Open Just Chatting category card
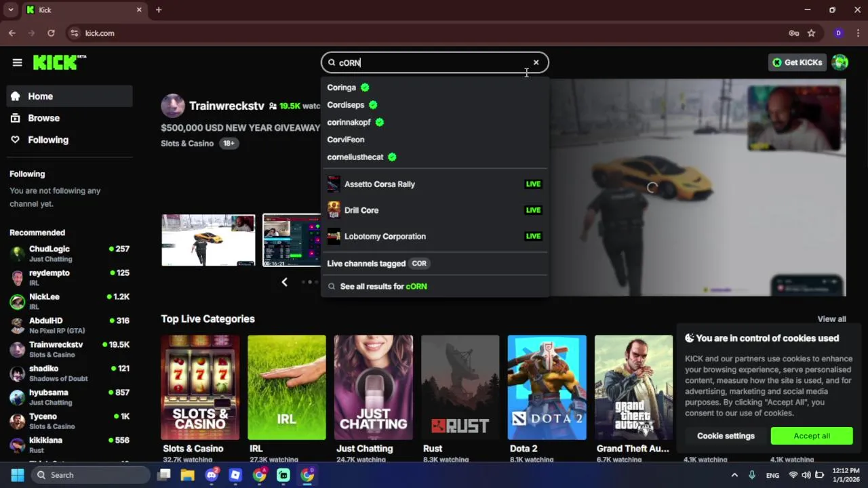 coord(374,388)
